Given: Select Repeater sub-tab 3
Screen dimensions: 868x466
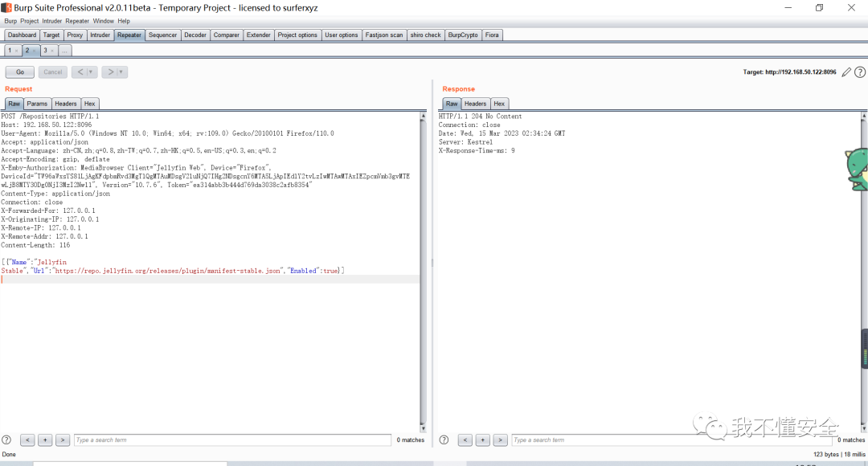Looking at the screenshot, I should [x=45, y=51].
